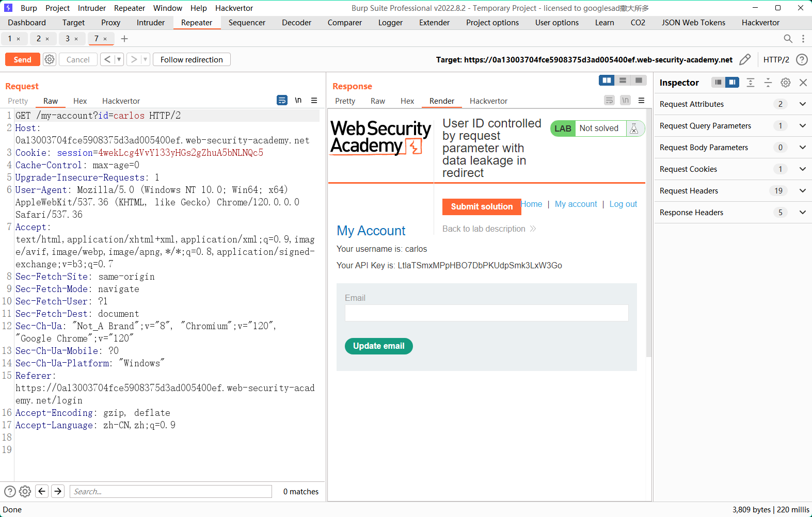Open search help question-mark icon
The image size is (812, 517).
point(10,491)
